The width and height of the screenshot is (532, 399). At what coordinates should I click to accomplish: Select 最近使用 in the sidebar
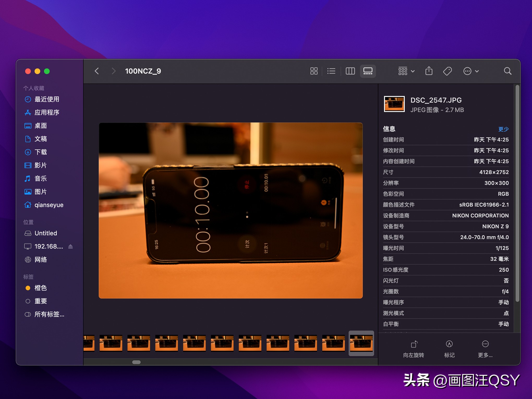point(47,99)
